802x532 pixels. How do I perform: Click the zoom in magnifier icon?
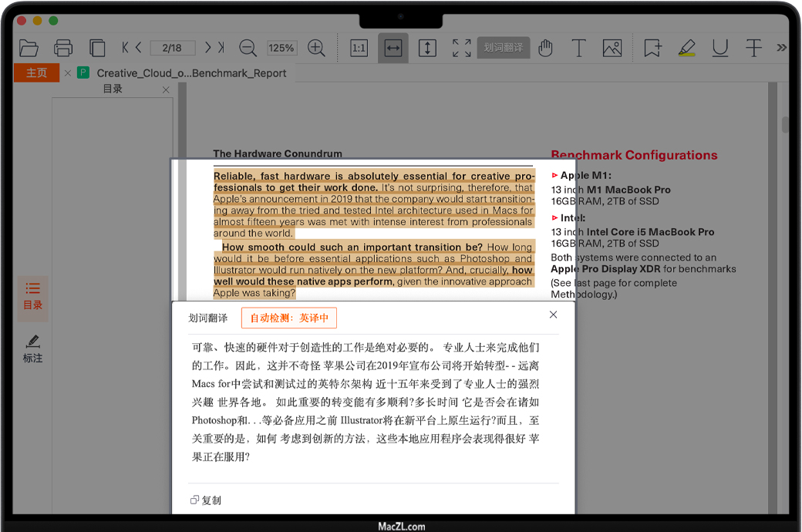pos(316,48)
